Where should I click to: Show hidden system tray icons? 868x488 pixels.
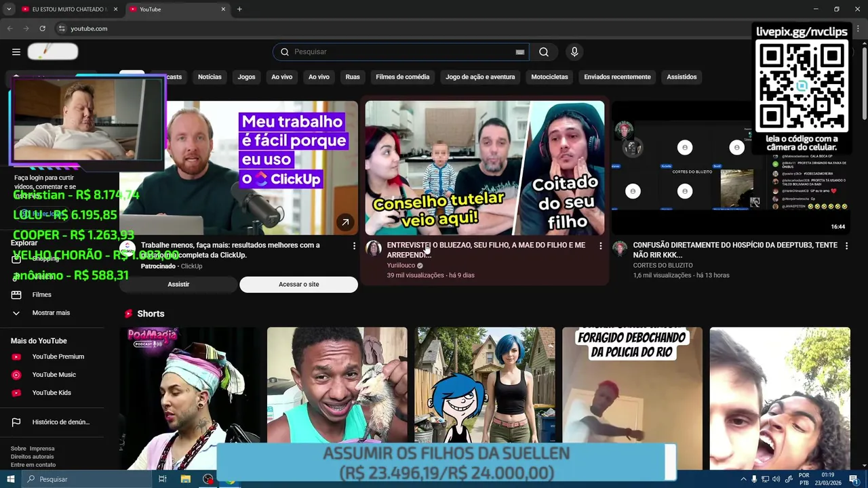tap(743, 479)
